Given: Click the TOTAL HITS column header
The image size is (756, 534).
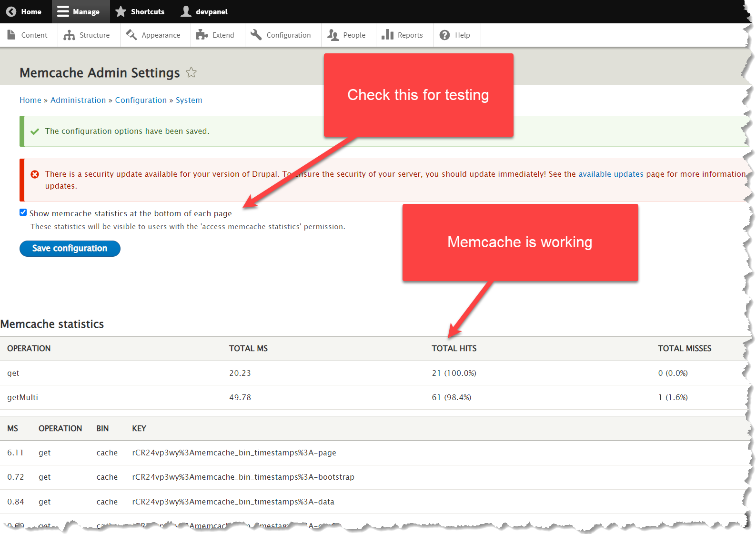Looking at the screenshot, I should click(x=454, y=348).
